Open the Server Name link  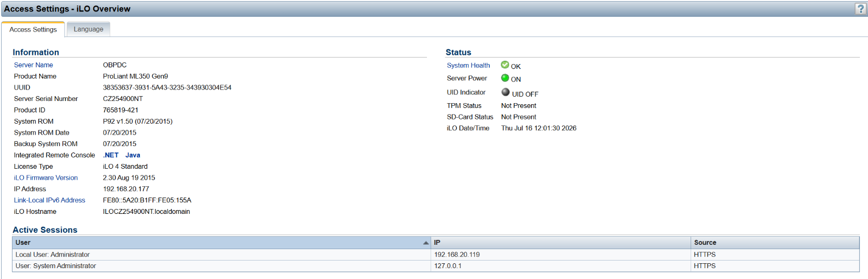(33, 65)
